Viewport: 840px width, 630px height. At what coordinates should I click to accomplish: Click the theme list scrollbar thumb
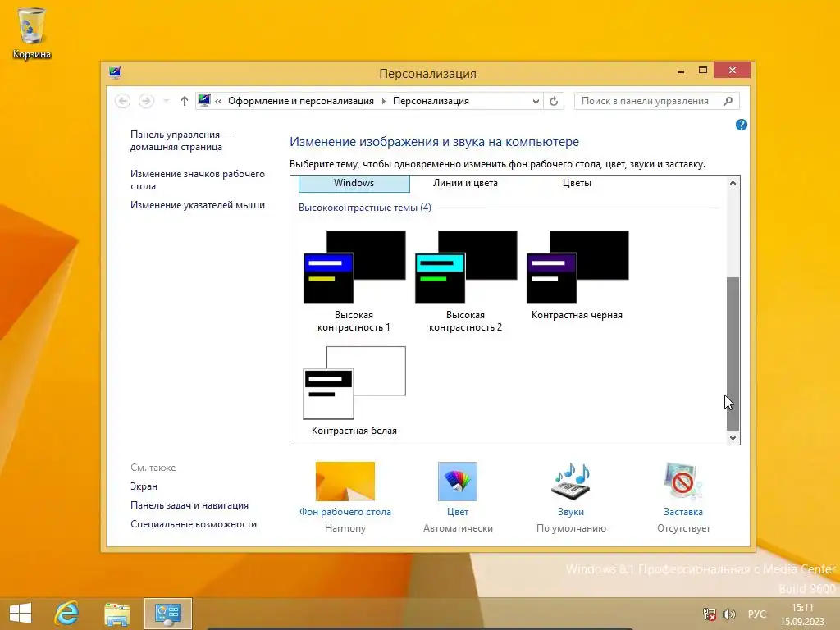click(733, 354)
